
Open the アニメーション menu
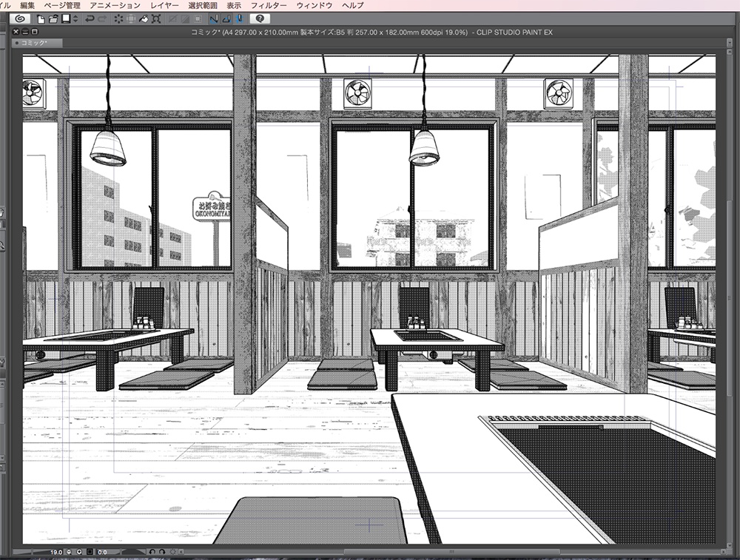pyautogui.click(x=115, y=5)
